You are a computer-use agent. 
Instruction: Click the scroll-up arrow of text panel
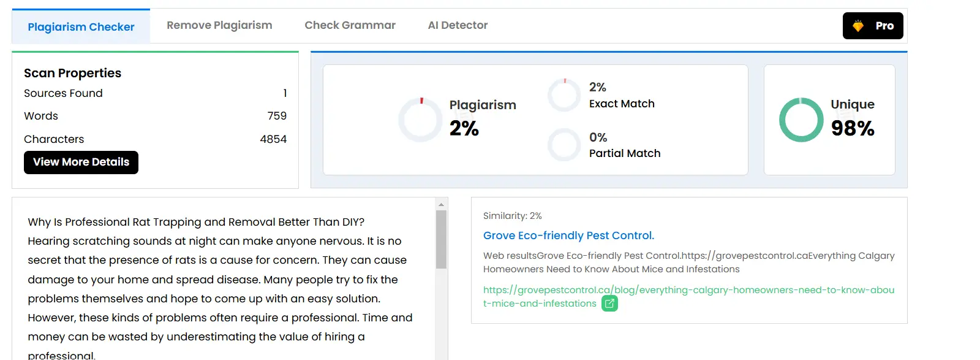(441, 204)
